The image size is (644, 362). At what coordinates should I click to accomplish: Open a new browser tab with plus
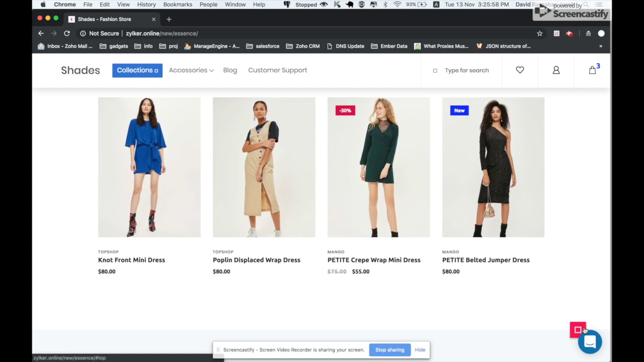[169, 19]
